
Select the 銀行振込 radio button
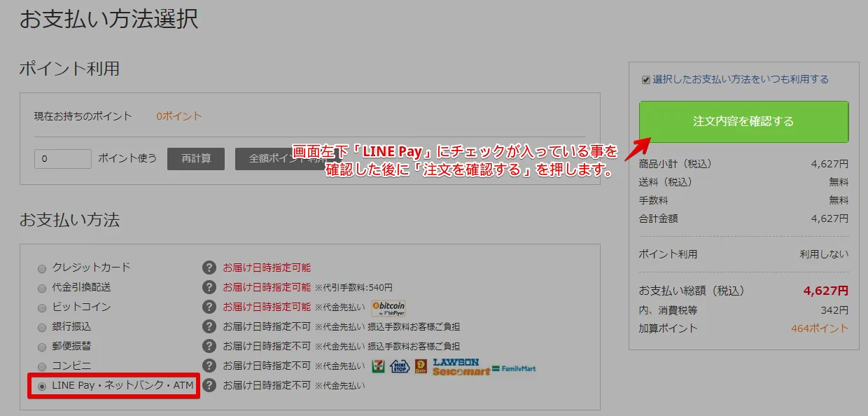pyautogui.click(x=42, y=327)
